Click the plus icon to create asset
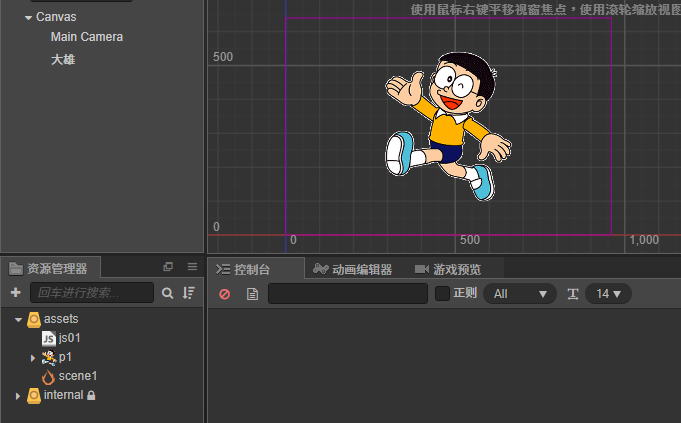This screenshot has width=681, height=423. point(16,292)
